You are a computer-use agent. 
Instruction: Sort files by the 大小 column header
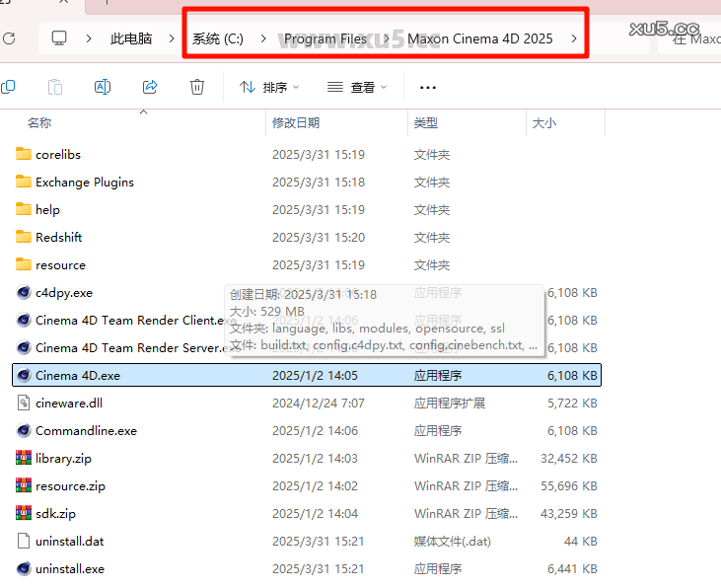[544, 123]
